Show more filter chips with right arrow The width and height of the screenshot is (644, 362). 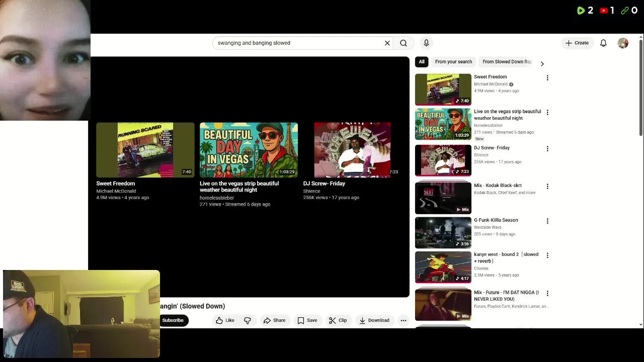[542, 64]
